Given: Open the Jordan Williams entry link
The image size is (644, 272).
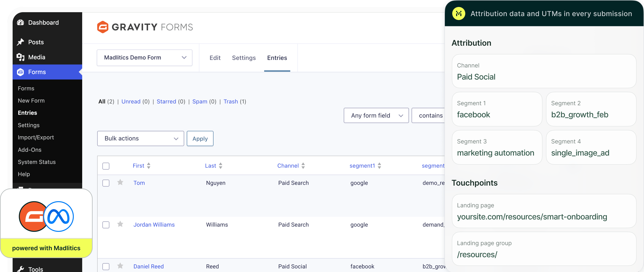Looking at the screenshot, I should coord(154,225).
